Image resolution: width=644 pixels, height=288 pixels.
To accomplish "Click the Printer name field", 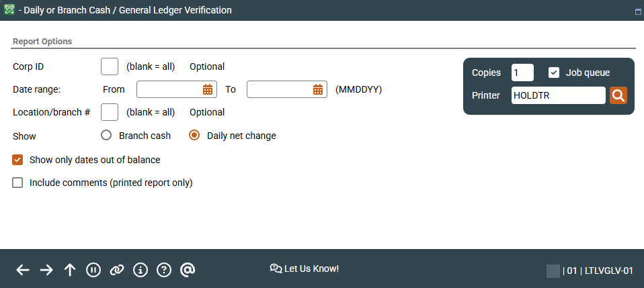I will pos(558,95).
